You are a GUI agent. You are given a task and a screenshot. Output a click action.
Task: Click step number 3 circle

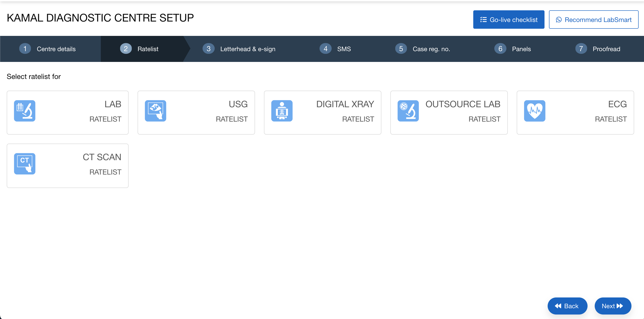208,49
